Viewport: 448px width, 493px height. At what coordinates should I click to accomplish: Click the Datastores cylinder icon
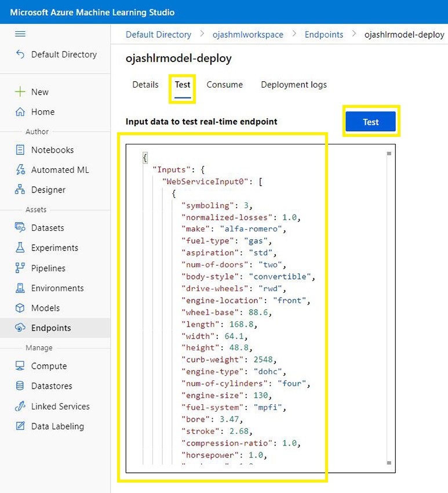[x=20, y=386]
